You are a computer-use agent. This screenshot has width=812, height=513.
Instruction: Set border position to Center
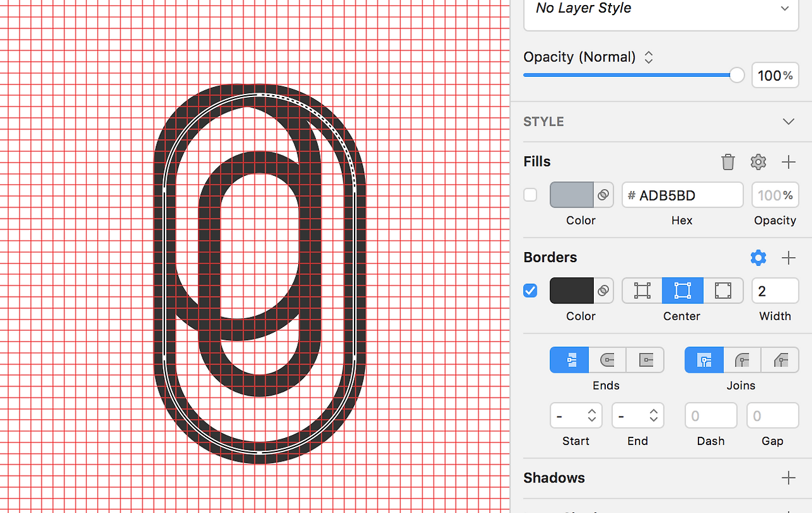683,291
